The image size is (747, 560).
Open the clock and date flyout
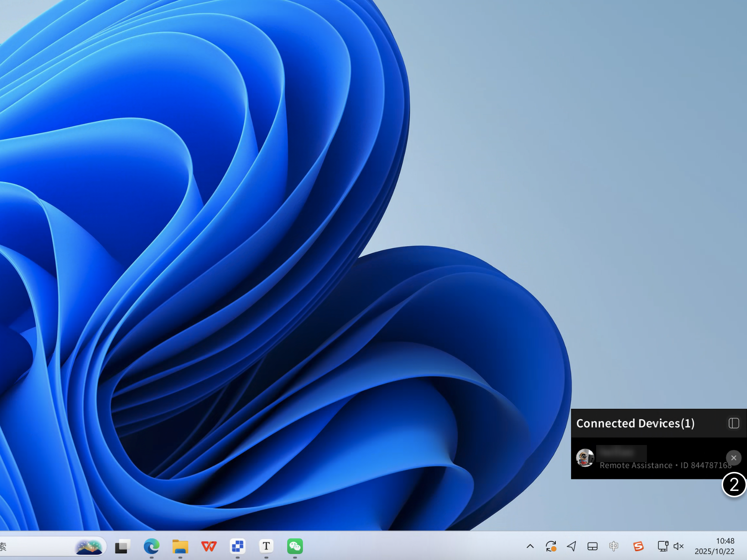[714, 546]
